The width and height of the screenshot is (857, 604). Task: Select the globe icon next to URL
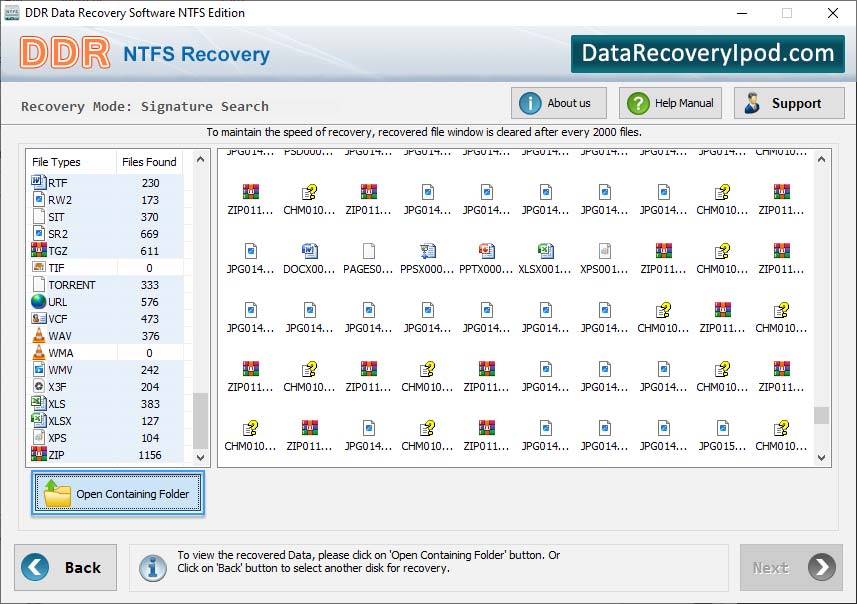pyautogui.click(x=39, y=301)
